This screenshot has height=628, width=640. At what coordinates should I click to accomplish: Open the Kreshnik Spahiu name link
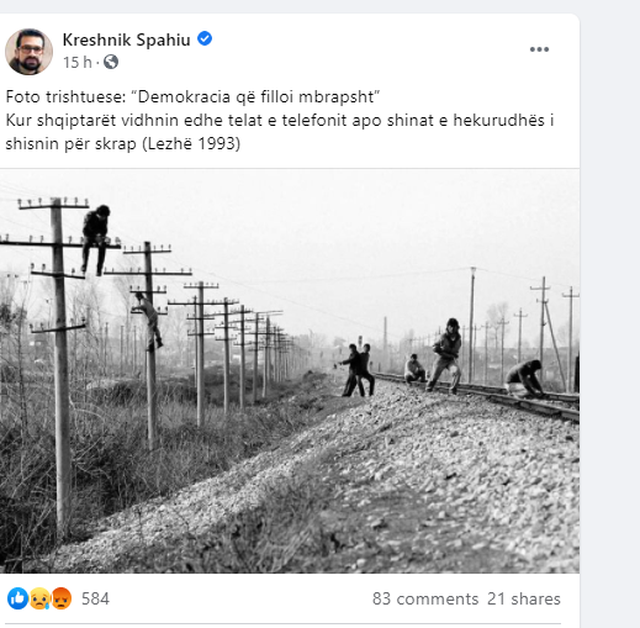click(x=127, y=40)
